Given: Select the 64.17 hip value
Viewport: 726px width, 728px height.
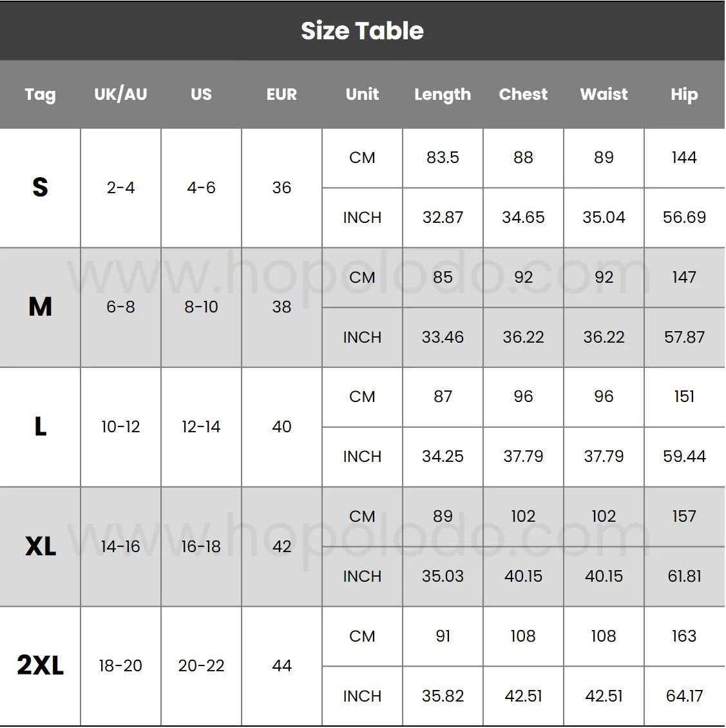Looking at the screenshot, I should pyautogui.click(x=684, y=696).
